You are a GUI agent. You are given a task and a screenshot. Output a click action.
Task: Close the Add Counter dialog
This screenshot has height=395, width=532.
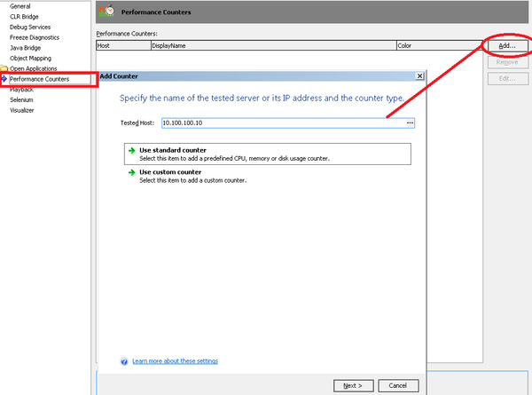(419, 76)
